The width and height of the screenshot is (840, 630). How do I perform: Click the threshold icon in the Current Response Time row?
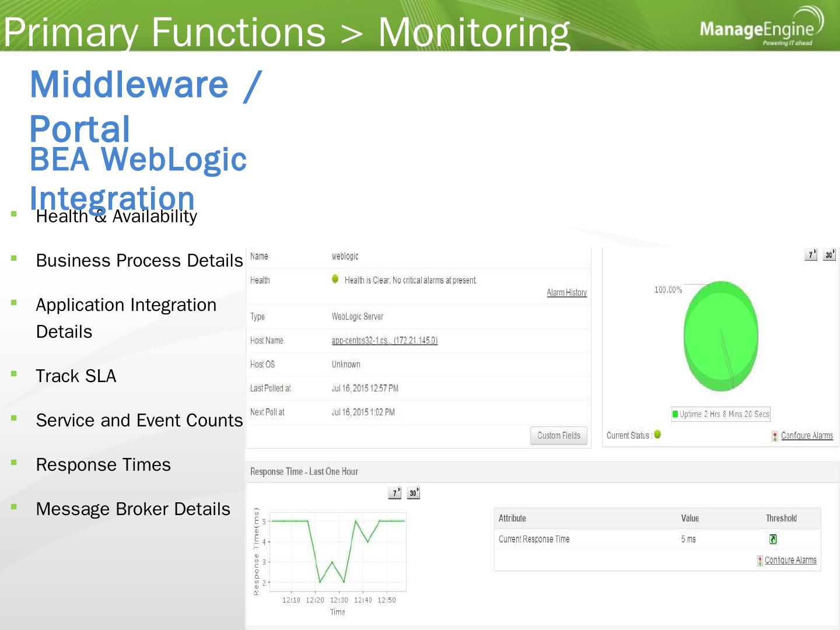773,539
